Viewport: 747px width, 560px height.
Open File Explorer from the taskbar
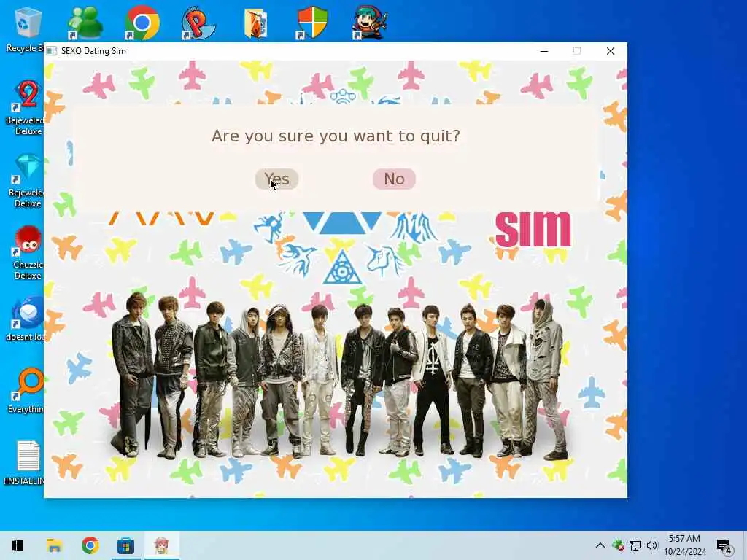click(x=54, y=545)
